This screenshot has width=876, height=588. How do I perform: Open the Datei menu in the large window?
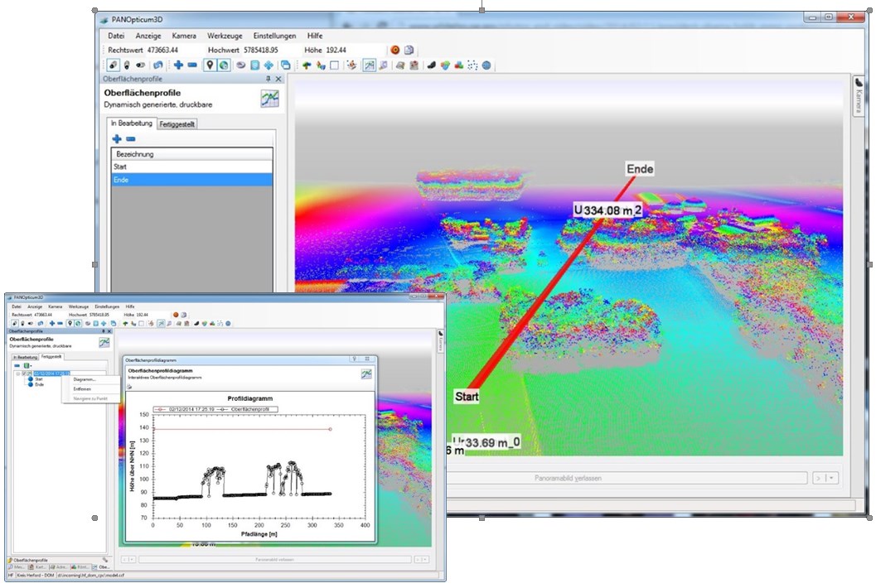(116, 36)
